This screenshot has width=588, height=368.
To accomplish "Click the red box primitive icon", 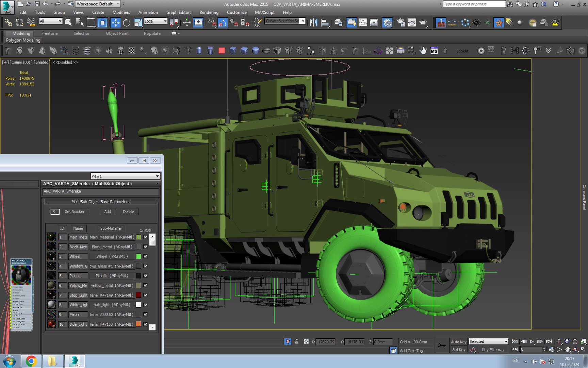I will click(222, 51).
